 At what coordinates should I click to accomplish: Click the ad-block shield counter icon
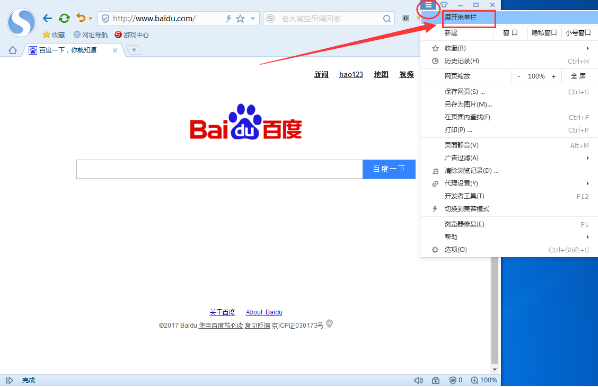[x=455, y=380]
